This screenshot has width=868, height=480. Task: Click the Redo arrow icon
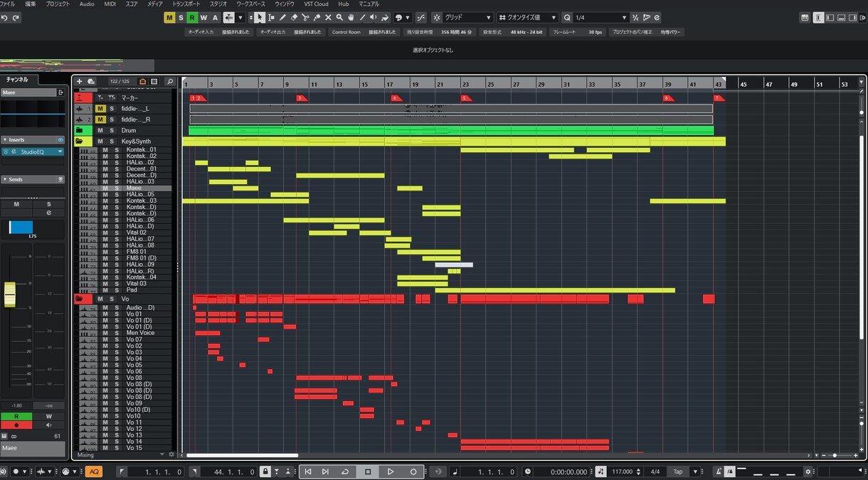point(16,18)
